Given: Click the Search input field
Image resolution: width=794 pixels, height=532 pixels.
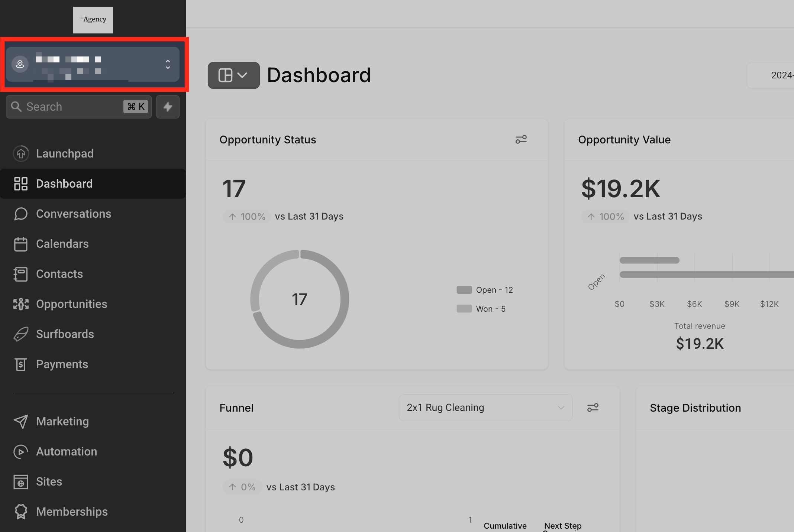Looking at the screenshot, I should point(71,107).
